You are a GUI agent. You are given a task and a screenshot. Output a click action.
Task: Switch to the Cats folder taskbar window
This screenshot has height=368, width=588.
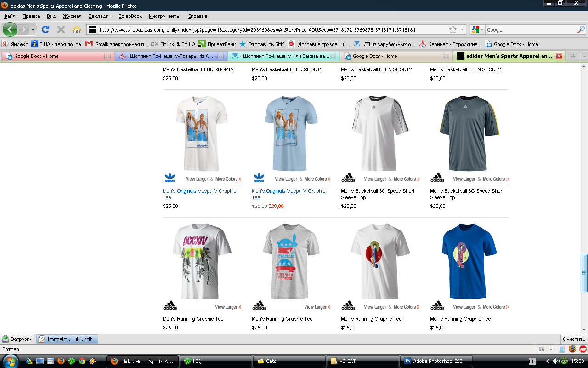coord(289,361)
